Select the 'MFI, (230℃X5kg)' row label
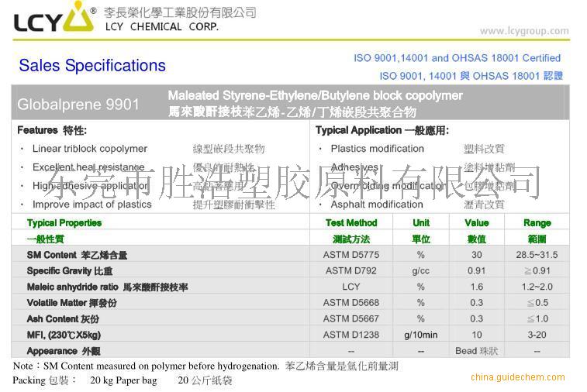 coord(64,335)
